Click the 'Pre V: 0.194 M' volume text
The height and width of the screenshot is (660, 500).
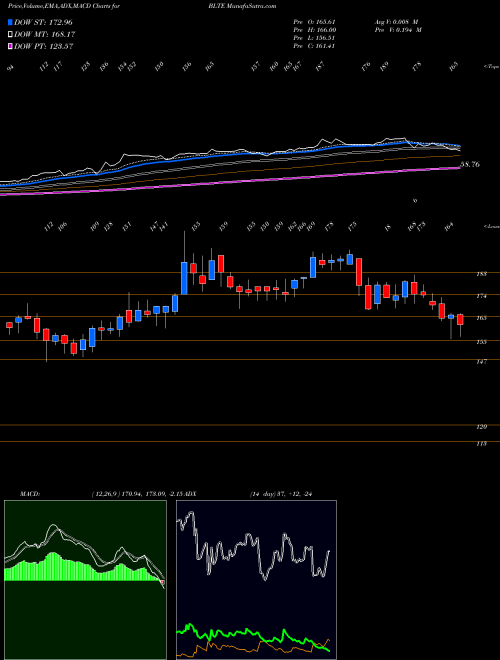tap(398, 30)
